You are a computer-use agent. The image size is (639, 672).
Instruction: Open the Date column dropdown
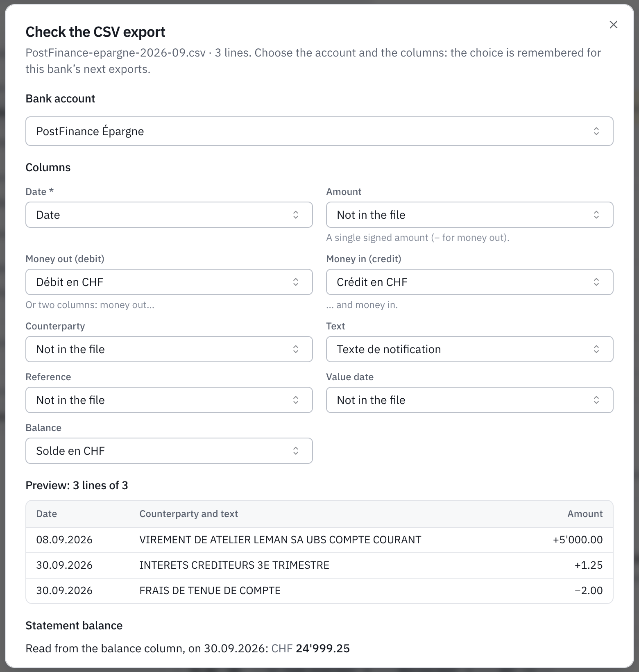click(x=169, y=215)
